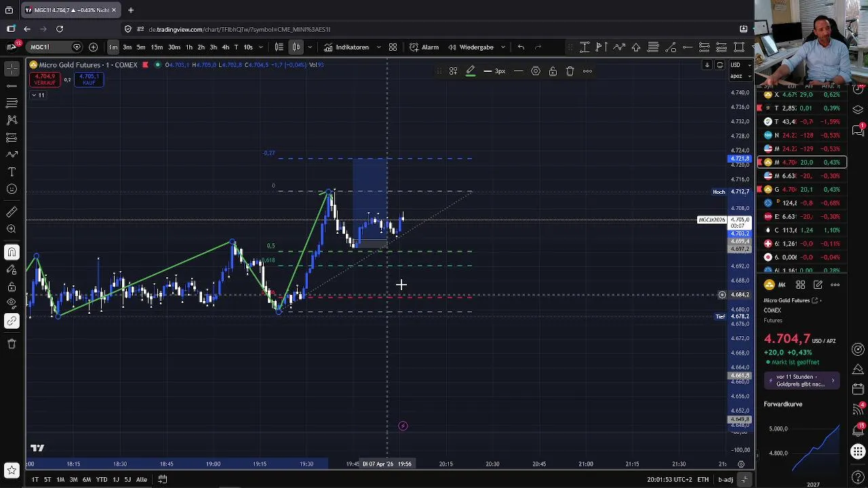Start Wiedergabe bar replay
The width and height of the screenshot is (868, 488).
coord(471,47)
